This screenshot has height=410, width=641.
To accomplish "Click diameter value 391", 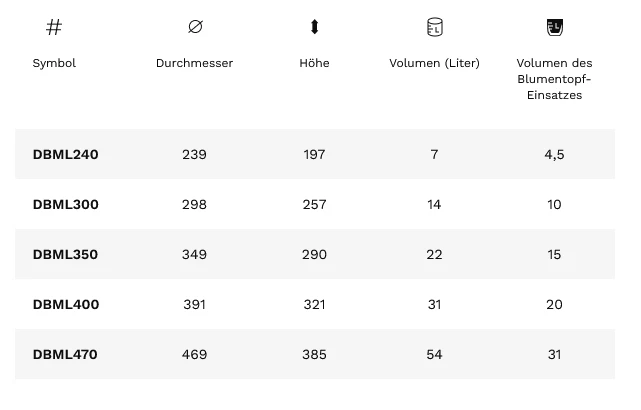I will click(x=195, y=304).
